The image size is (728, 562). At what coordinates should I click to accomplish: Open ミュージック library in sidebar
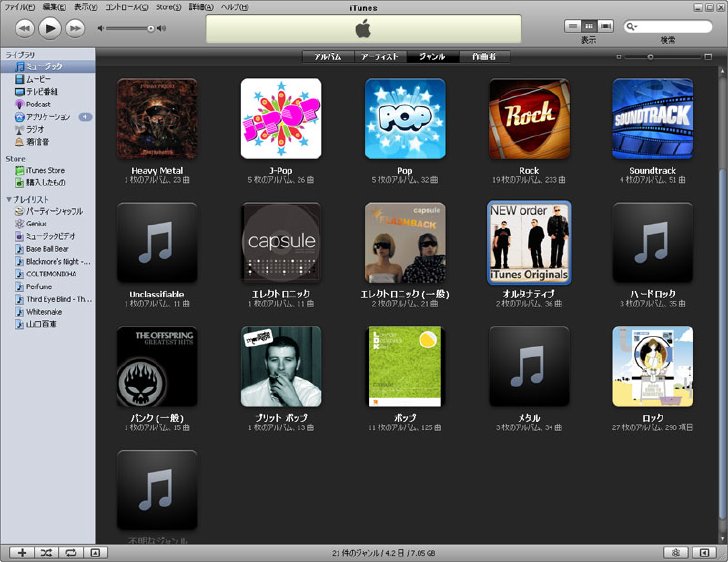pyautogui.click(x=48, y=66)
